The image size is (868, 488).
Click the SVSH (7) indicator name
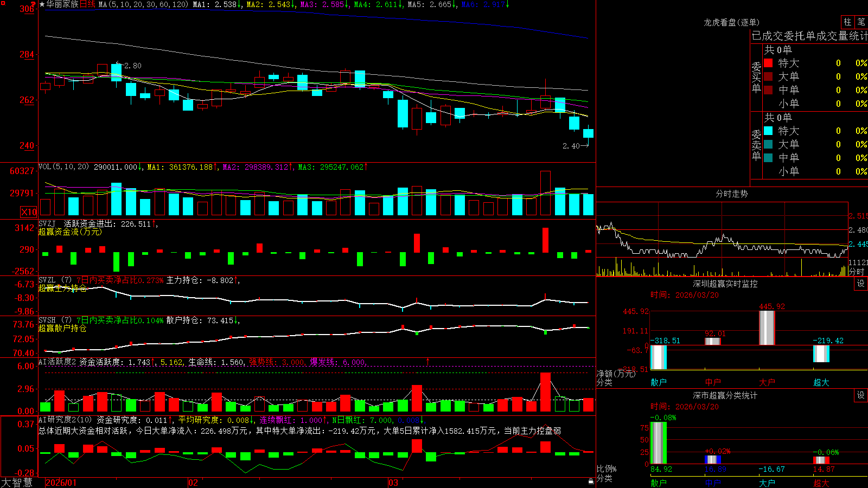55,320
